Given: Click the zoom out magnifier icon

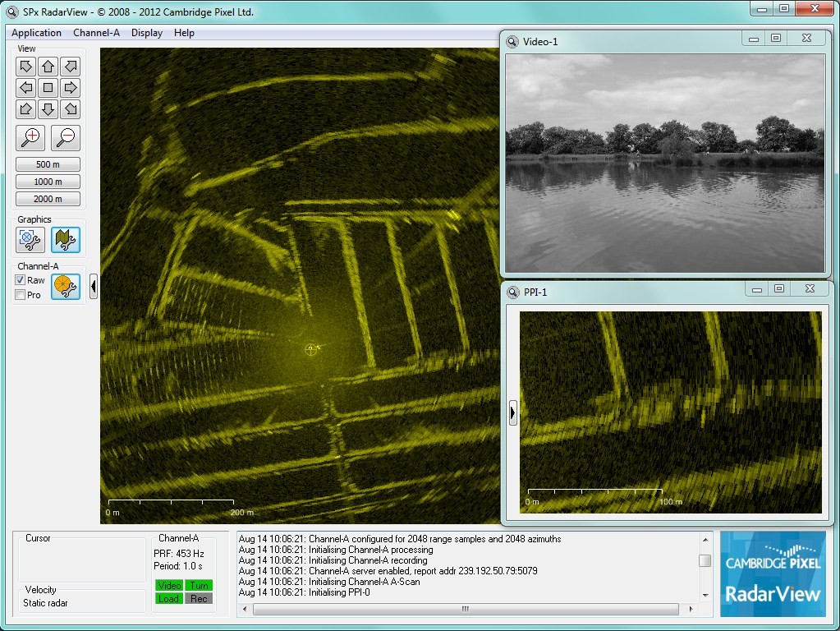Looking at the screenshot, I should 65,137.
